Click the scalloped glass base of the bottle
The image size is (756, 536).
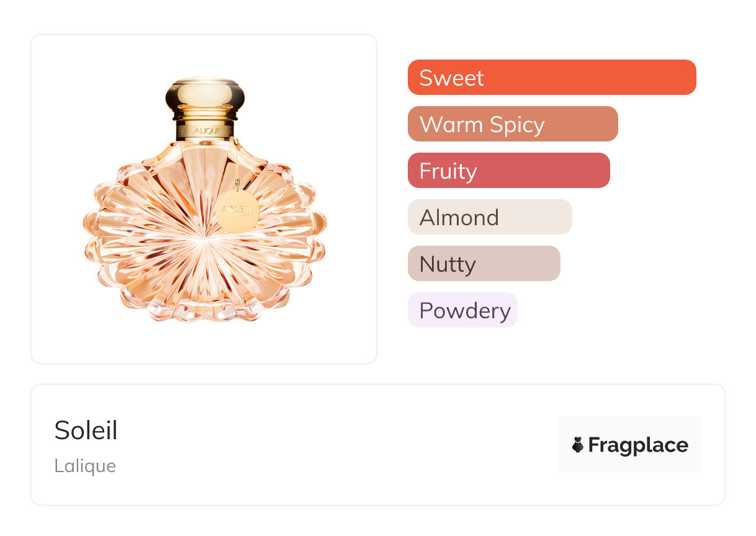pyautogui.click(x=204, y=307)
